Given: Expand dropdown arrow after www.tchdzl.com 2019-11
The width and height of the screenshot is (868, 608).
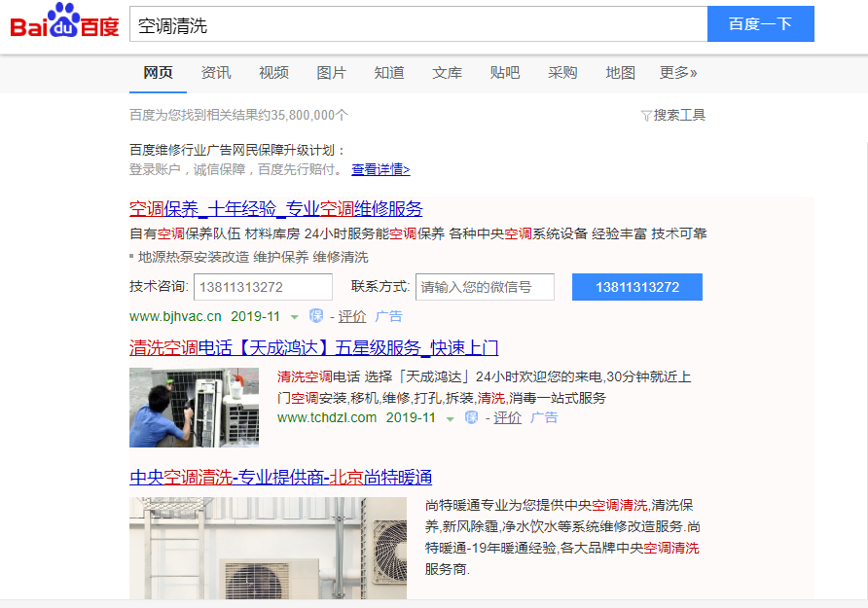Looking at the screenshot, I should tap(450, 419).
